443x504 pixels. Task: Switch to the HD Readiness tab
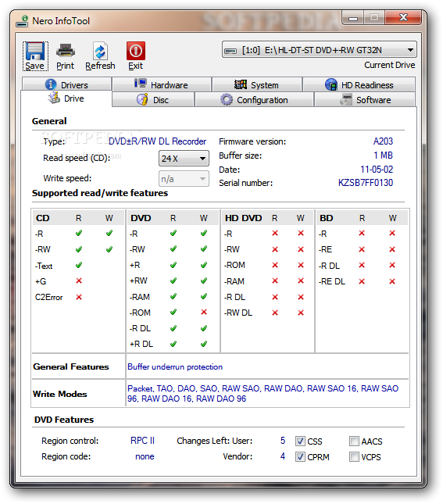[x=359, y=84]
